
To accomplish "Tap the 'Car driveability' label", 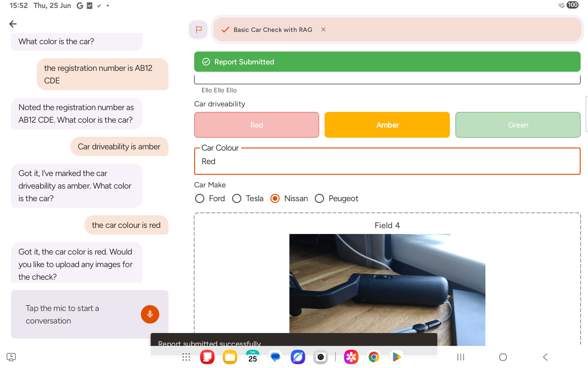I will pos(220,104).
